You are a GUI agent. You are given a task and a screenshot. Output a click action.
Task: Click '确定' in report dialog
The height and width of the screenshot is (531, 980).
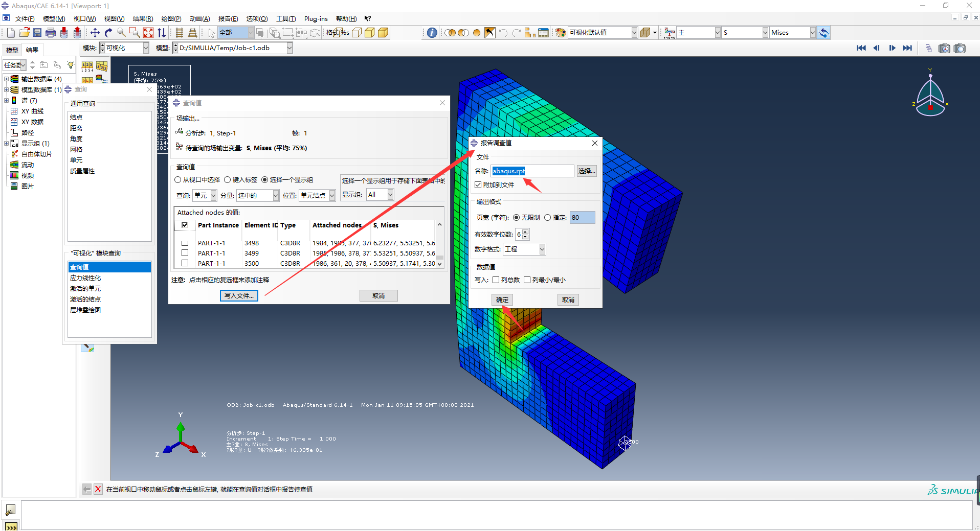pyautogui.click(x=502, y=300)
